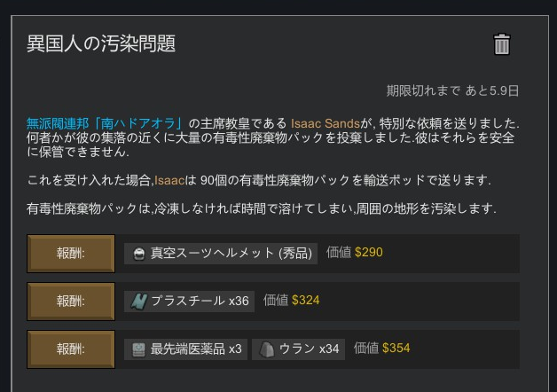Click the vacuum suit helmet icon
This screenshot has height=392, width=557.
point(138,254)
